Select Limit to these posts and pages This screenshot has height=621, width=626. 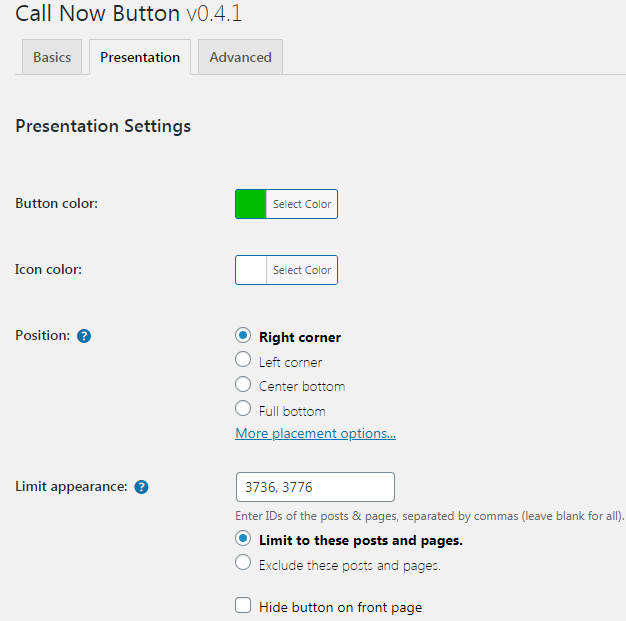coord(243,539)
